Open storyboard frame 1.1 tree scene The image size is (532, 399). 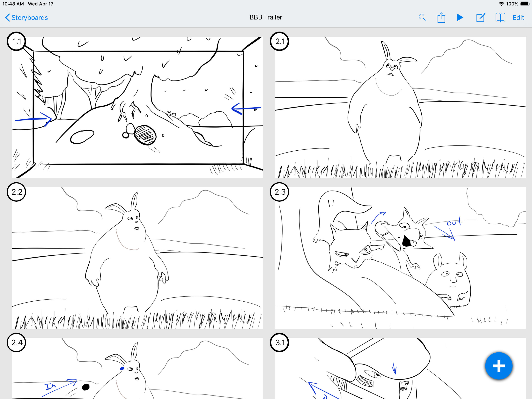[137, 107]
